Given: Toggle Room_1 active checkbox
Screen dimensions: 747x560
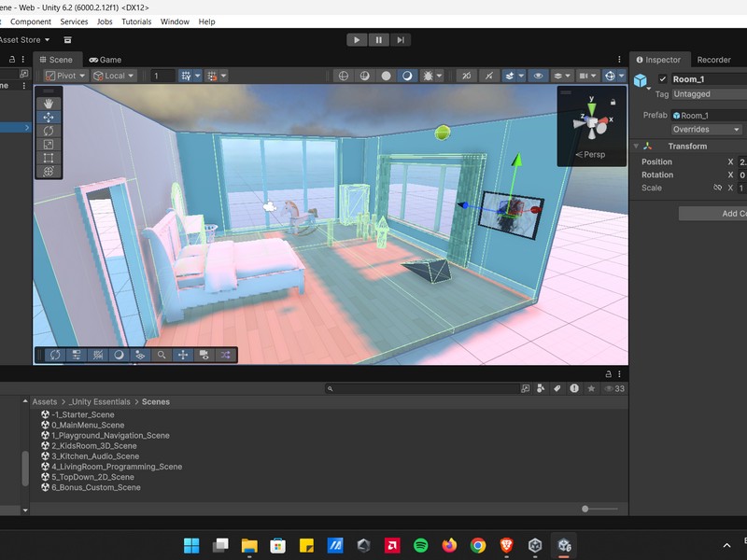Looking at the screenshot, I should pyautogui.click(x=663, y=79).
